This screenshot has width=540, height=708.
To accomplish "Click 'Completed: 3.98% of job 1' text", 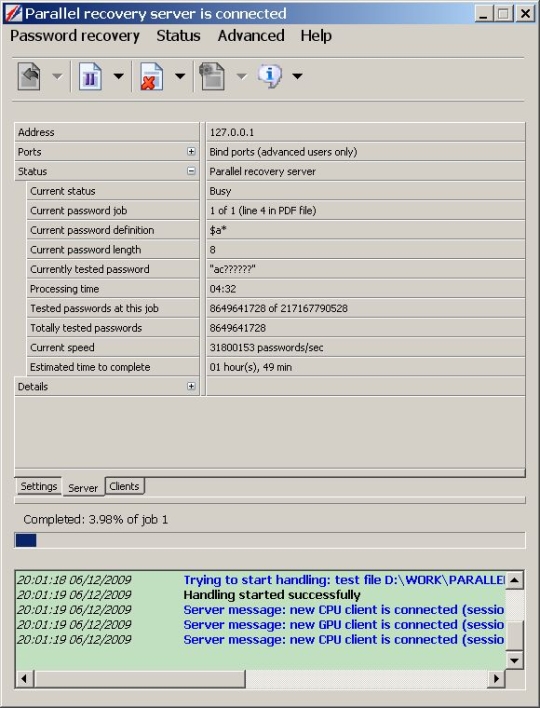I will tap(96, 519).
